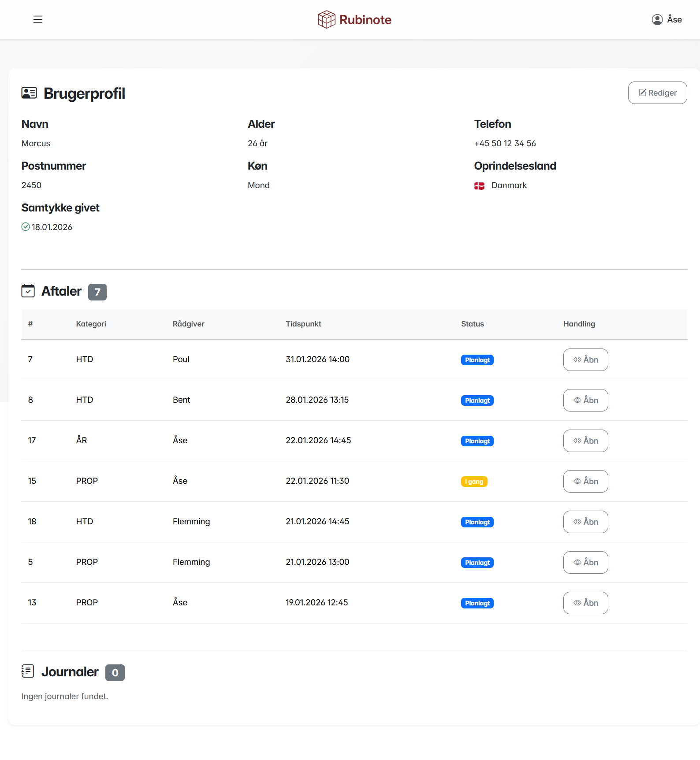Screen dimensions: 700x760
Task: Open appointment 17 in category ÅR
Action: (585, 441)
